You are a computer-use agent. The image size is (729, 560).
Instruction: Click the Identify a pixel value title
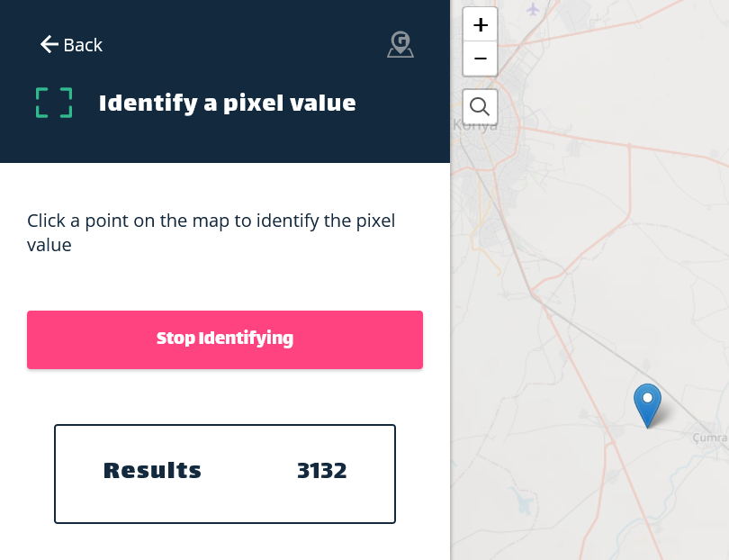pos(227,103)
